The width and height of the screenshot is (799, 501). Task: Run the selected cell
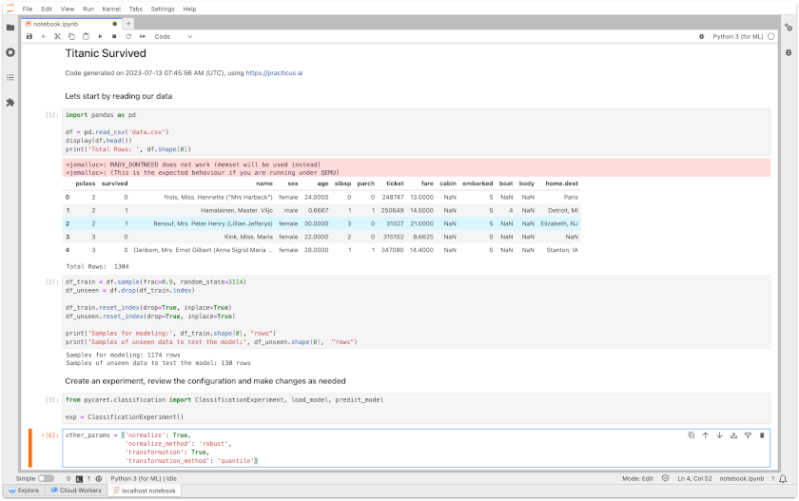tap(100, 37)
